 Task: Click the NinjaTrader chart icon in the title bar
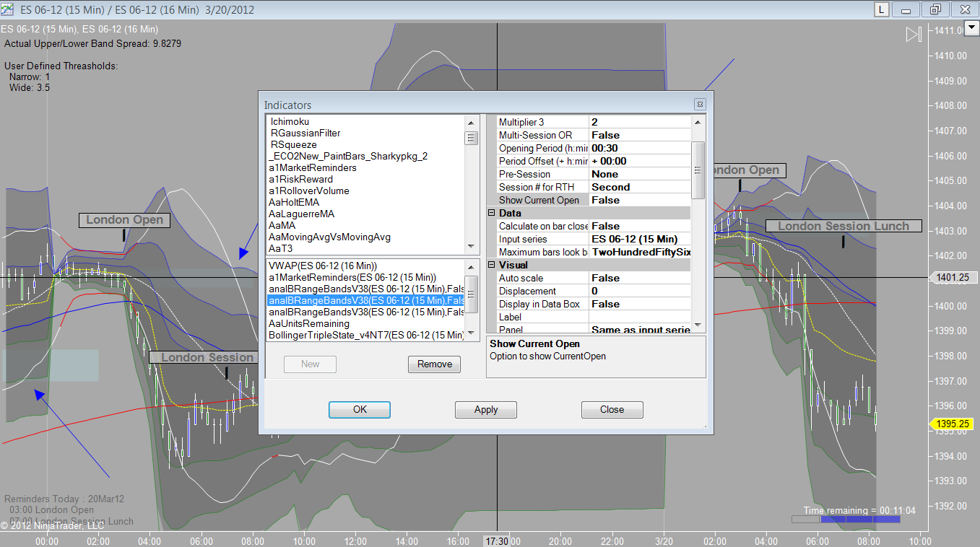(x=7, y=10)
